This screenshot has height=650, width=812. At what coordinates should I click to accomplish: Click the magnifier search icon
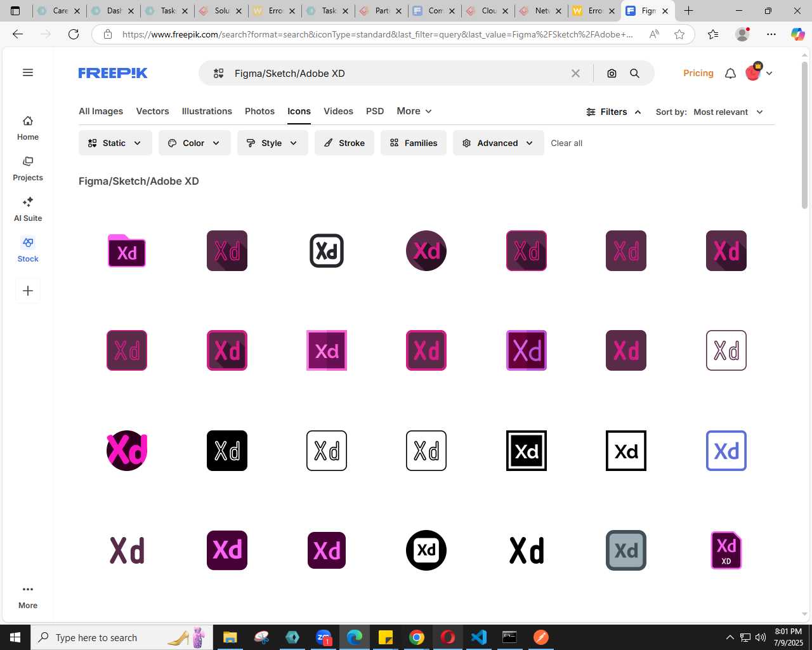634,74
